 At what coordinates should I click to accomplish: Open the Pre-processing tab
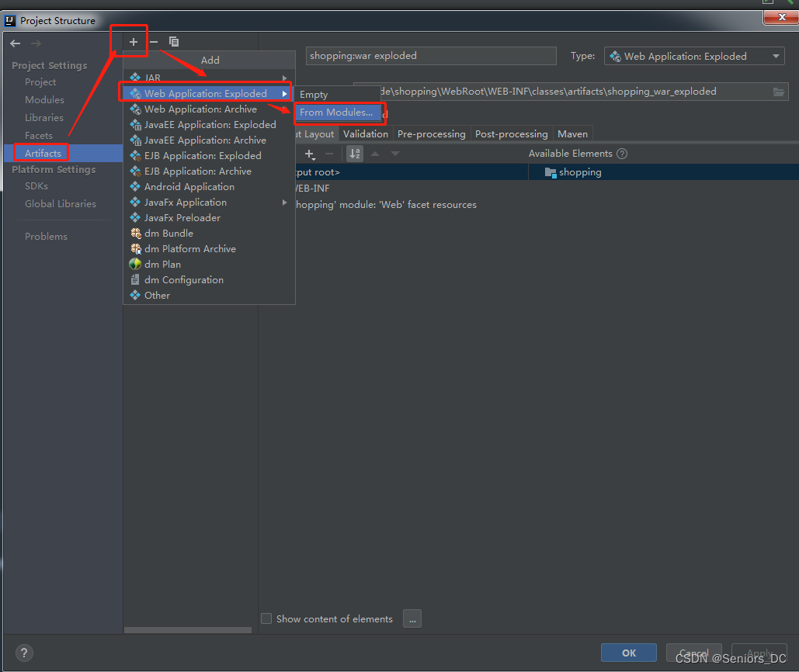431,134
